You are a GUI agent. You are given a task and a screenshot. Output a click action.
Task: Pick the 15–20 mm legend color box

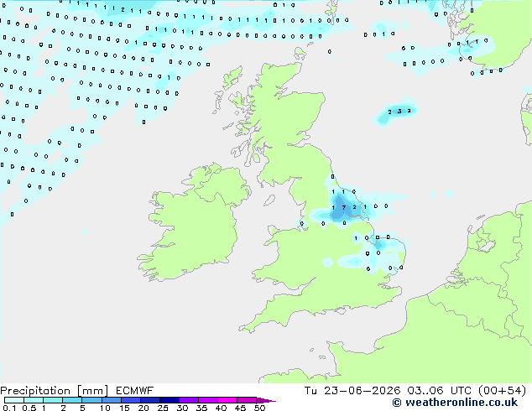point(131,400)
